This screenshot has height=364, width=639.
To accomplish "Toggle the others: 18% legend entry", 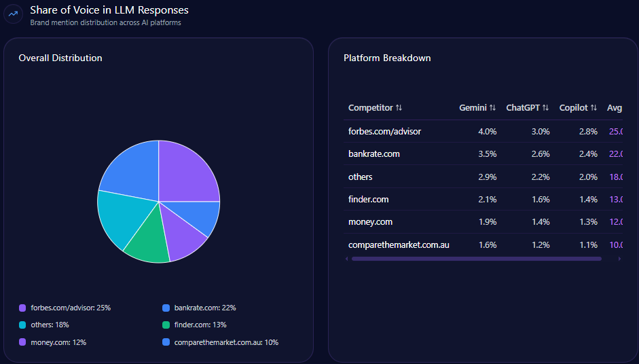I will click(x=49, y=325).
